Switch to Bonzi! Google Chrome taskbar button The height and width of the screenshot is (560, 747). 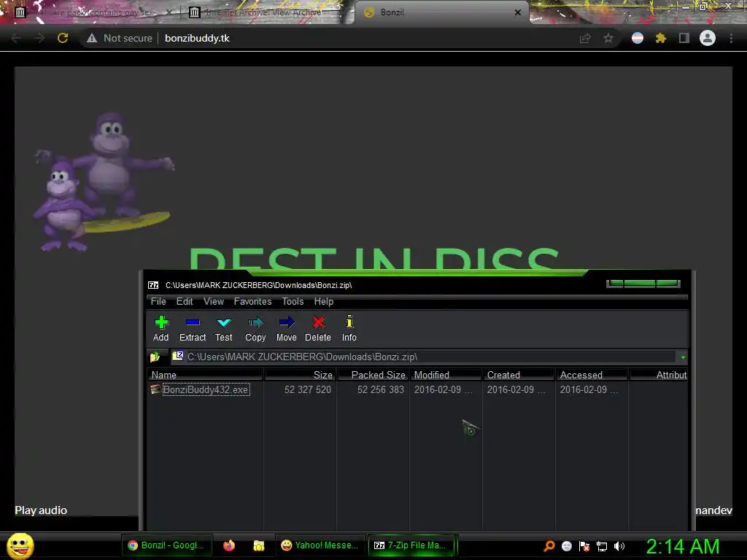[166, 545]
